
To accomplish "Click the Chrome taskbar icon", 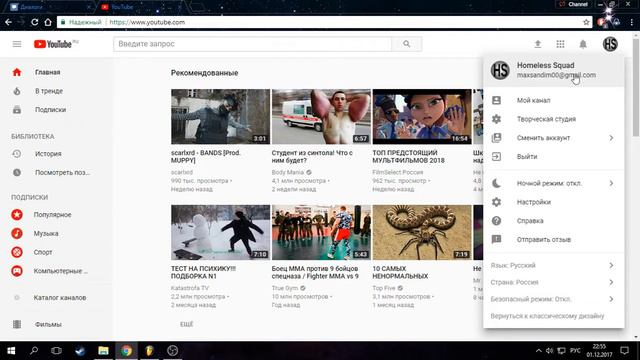I will point(126,351).
